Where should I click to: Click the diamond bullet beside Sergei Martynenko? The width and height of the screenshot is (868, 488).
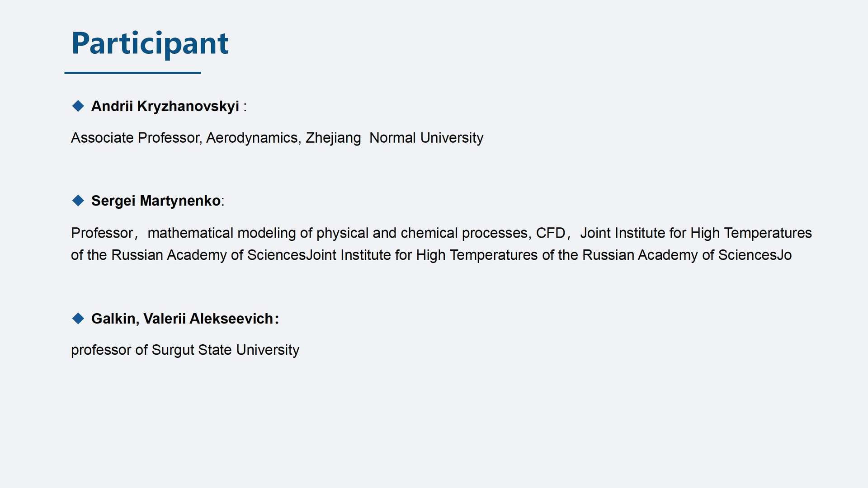click(x=78, y=201)
